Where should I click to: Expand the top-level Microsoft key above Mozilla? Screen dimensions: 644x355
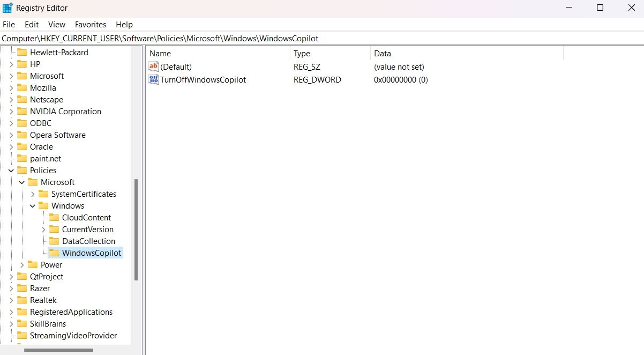tap(11, 76)
